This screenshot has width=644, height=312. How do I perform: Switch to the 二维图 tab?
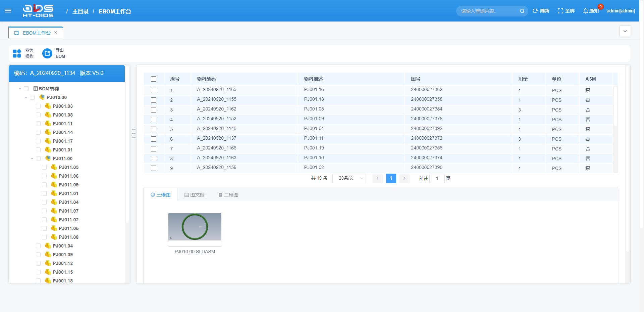228,195
